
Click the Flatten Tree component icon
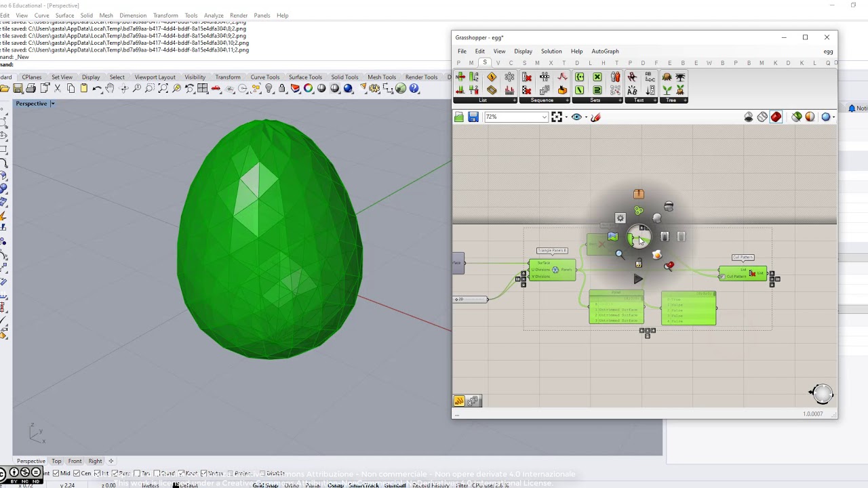pos(680,77)
